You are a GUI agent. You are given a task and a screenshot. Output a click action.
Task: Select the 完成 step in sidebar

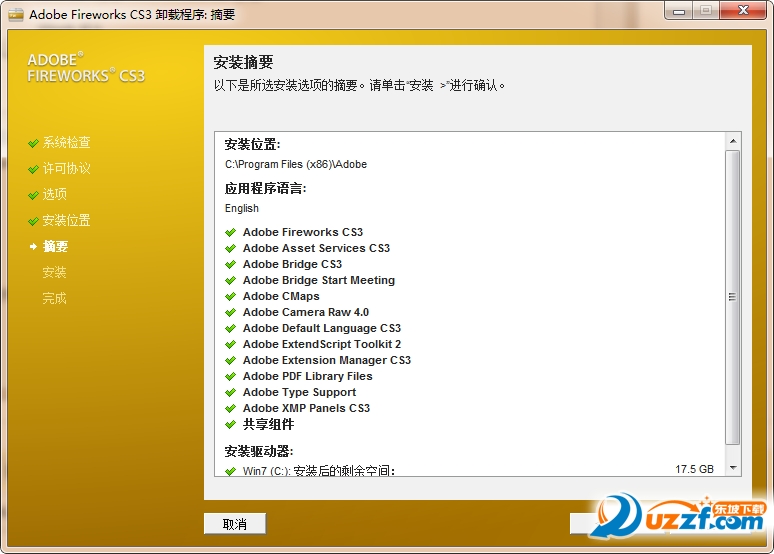pyautogui.click(x=54, y=298)
